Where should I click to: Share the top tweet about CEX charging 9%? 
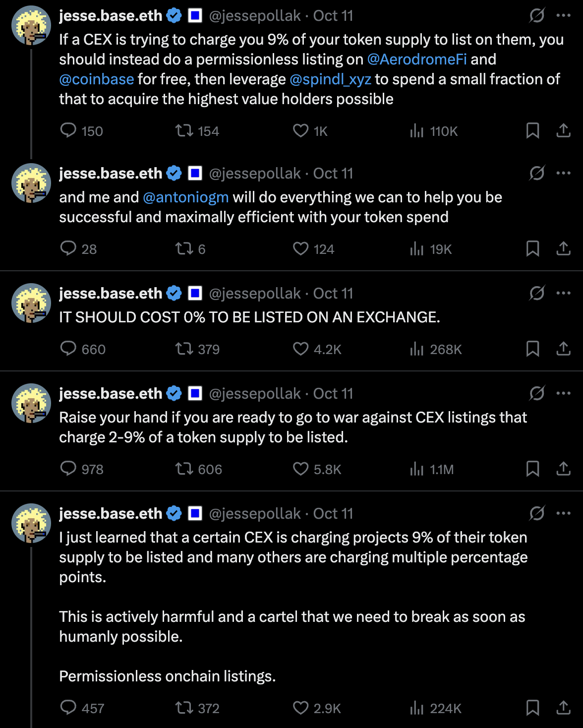click(564, 131)
